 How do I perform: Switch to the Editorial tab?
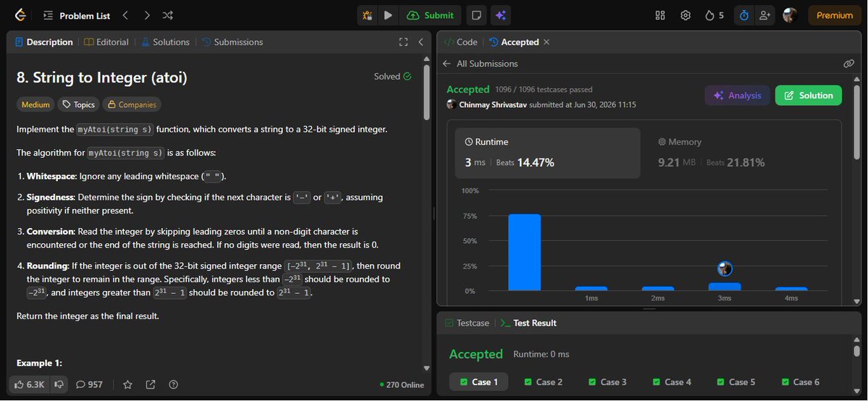coord(106,42)
